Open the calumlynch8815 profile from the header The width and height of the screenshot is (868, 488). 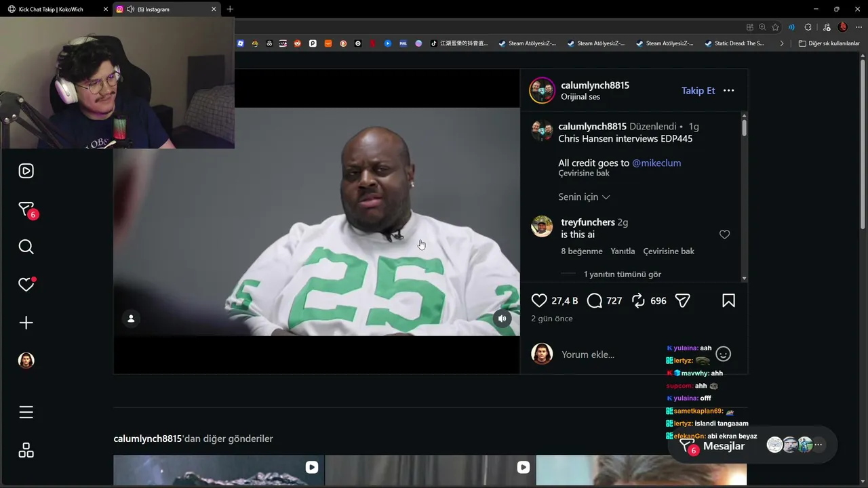click(x=595, y=85)
